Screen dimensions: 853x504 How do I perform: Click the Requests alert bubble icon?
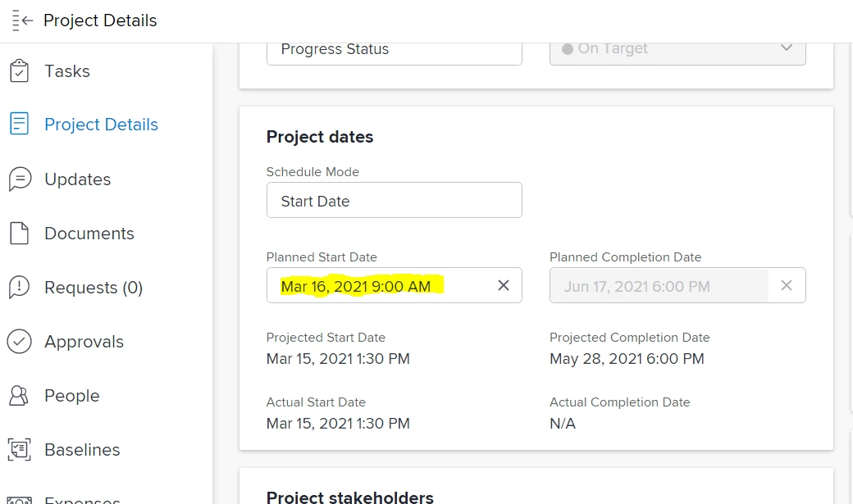coord(20,288)
